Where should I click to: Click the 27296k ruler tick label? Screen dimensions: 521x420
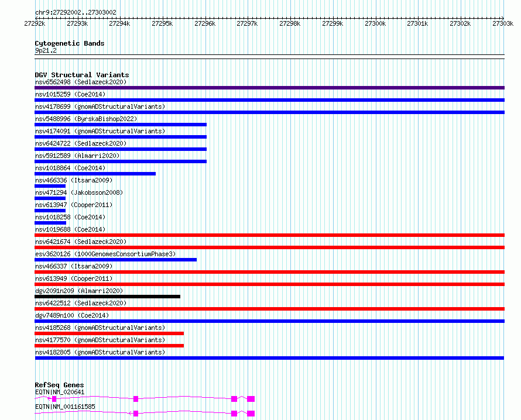[205, 23]
